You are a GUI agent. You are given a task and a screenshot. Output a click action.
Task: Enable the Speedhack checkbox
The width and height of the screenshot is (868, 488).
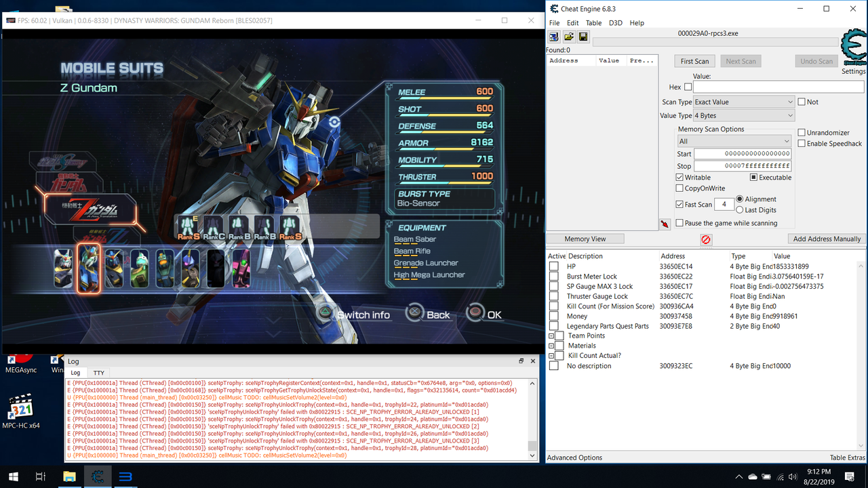pyautogui.click(x=802, y=144)
